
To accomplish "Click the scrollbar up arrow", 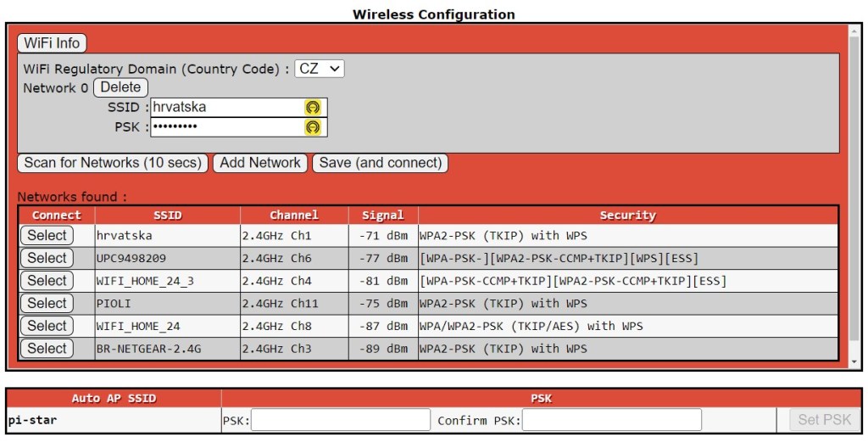I will coord(854,31).
